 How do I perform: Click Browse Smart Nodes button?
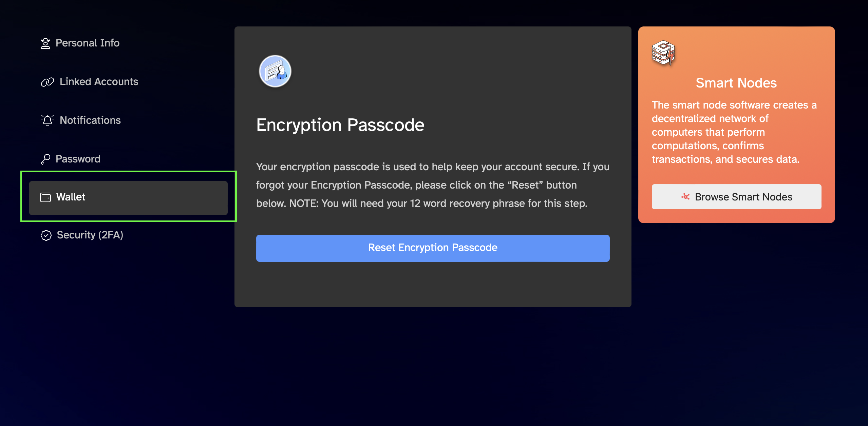(736, 197)
